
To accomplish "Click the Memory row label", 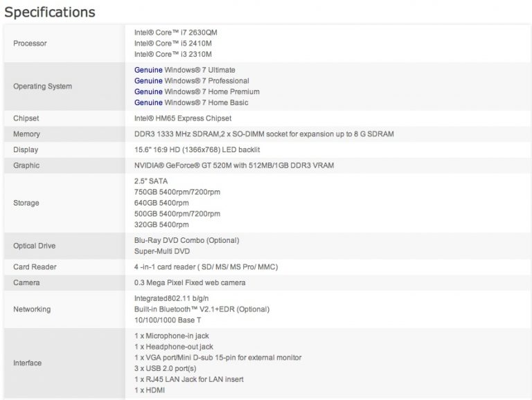I will [x=26, y=134].
